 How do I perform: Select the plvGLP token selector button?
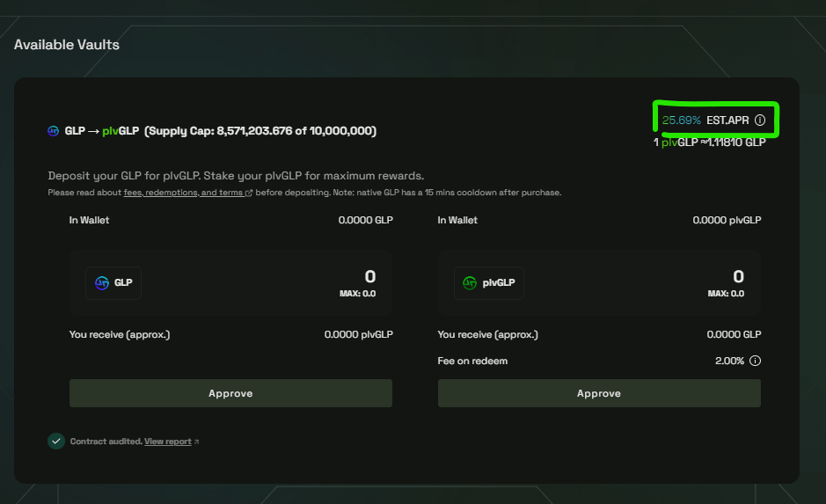tap(488, 283)
